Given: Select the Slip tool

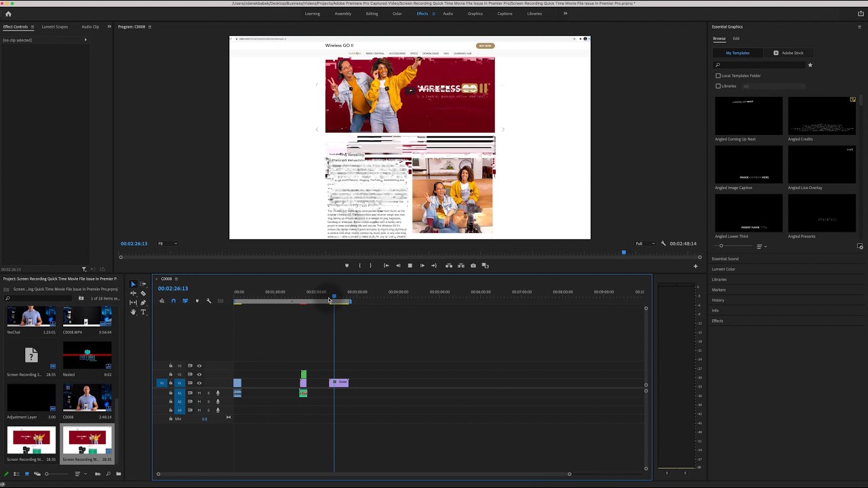Looking at the screenshot, I should tap(133, 303).
